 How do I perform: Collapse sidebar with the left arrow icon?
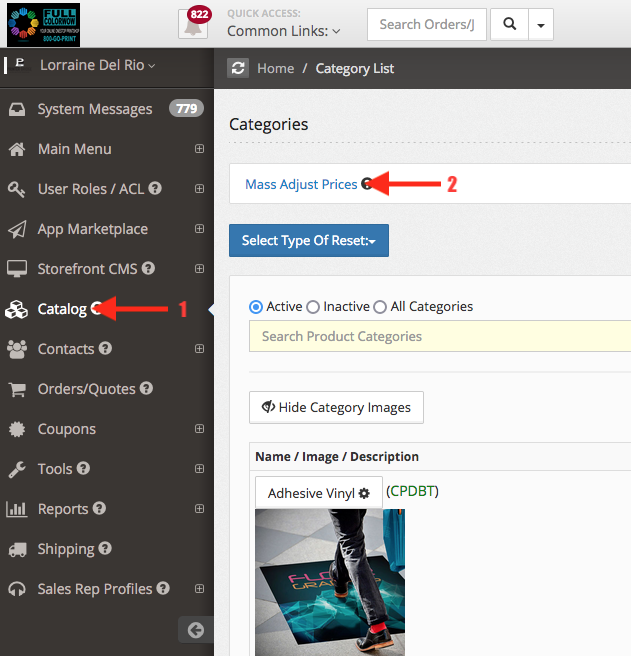(x=196, y=629)
